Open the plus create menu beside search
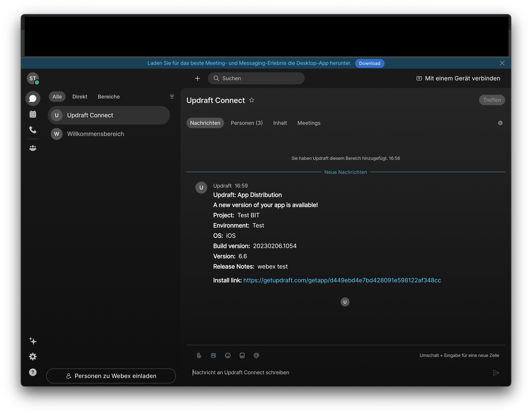532x414 pixels. pyautogui.click(x=197, y=78)
